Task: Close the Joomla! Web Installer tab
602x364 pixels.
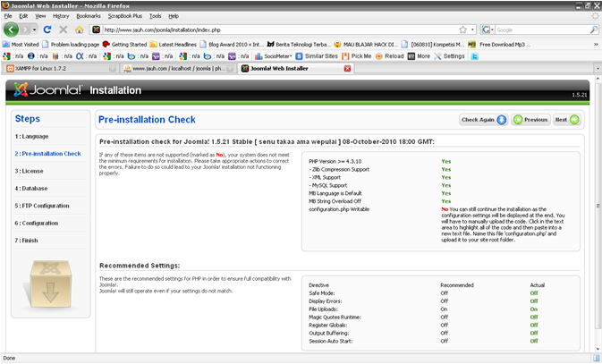Action: [347, 68]
